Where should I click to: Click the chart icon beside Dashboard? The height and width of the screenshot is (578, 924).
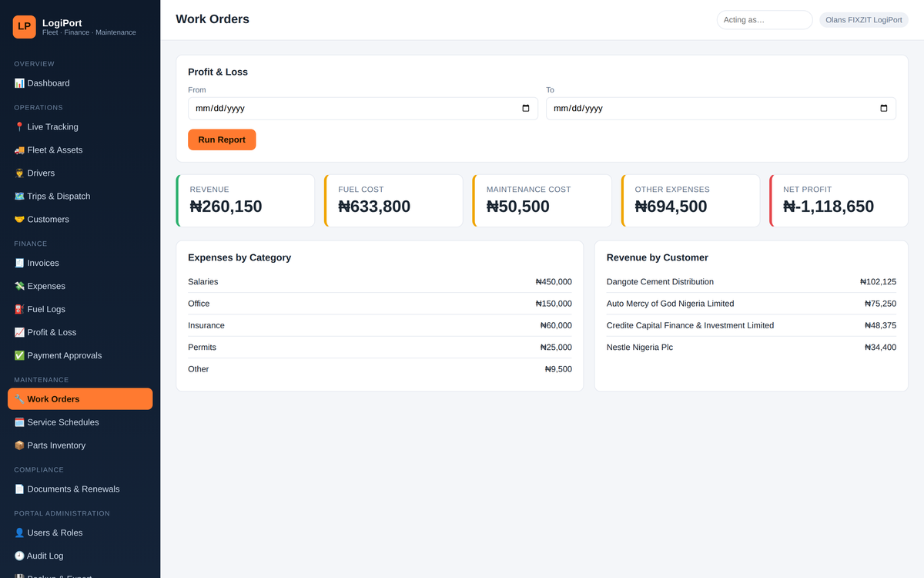pyautogui.click(x=19, y=83)
